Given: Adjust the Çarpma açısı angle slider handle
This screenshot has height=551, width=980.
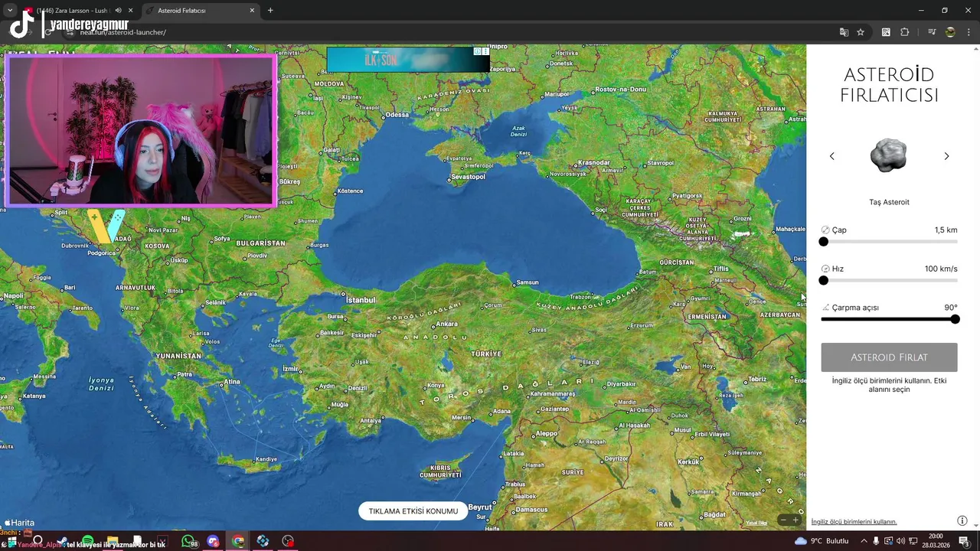Looking at the screenshot, I should click(x=955, y=319).
